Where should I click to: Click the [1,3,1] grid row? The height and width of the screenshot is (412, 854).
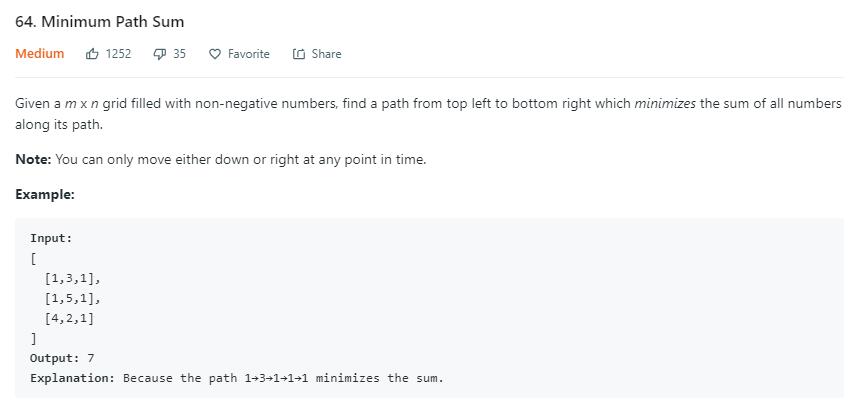point(73,279)
